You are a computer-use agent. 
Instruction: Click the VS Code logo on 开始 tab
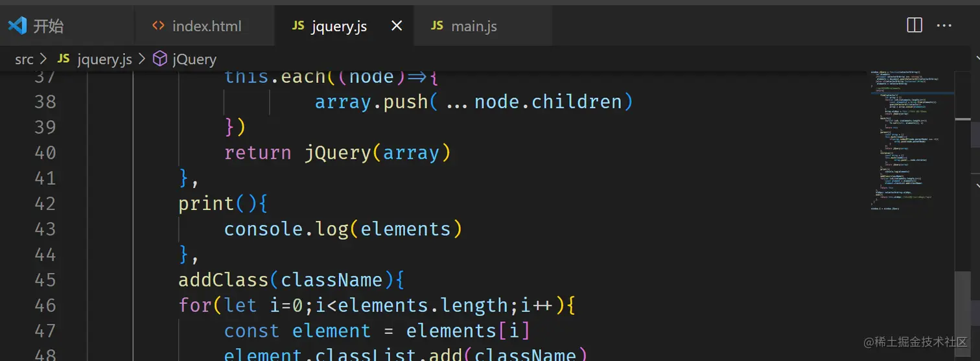tap(17, 26)
